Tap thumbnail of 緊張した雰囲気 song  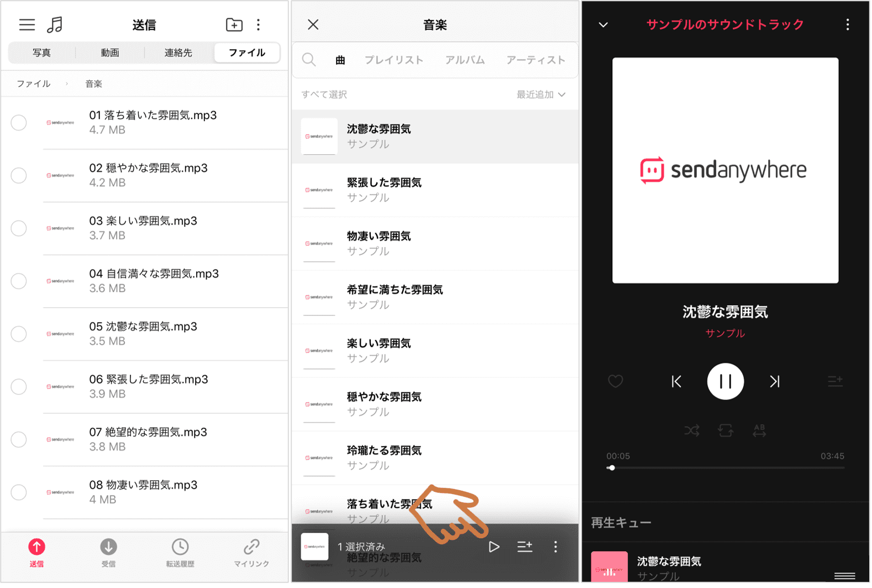pos(319,191)
